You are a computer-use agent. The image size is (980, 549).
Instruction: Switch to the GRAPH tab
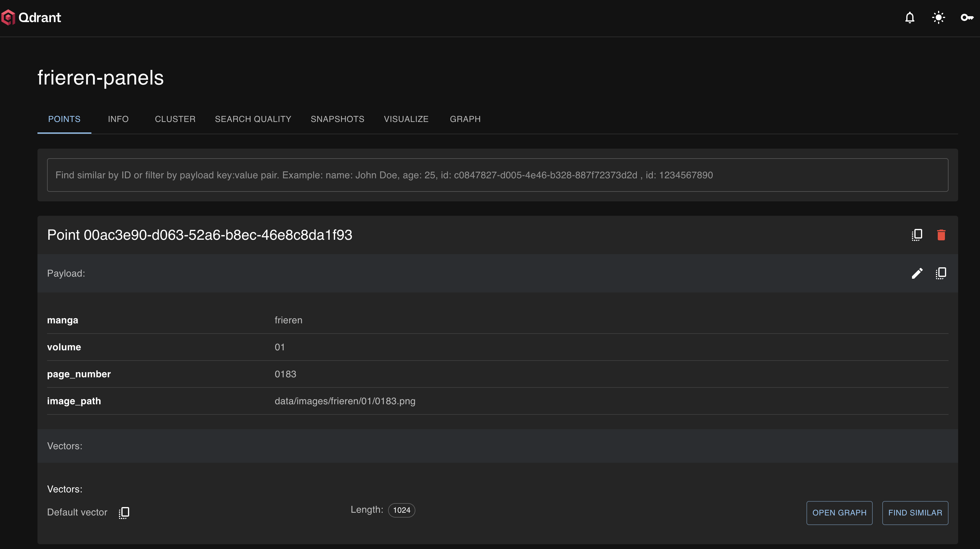[465, 119]
